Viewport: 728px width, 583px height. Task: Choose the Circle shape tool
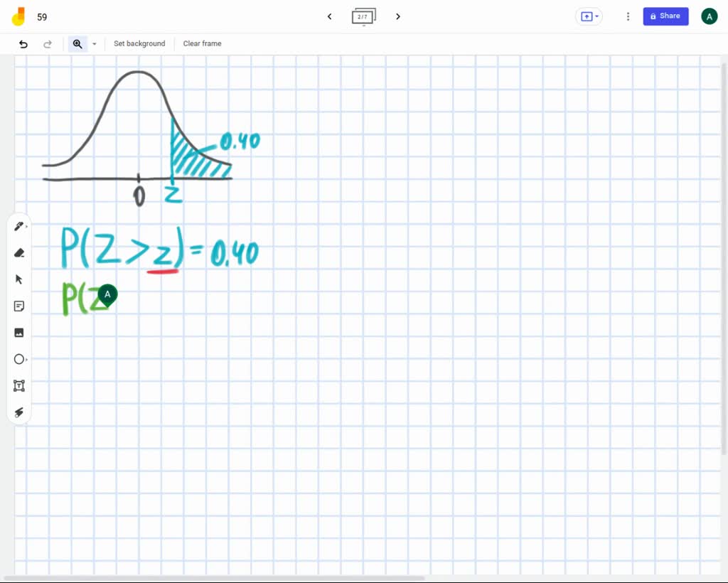tap(19, 359)
